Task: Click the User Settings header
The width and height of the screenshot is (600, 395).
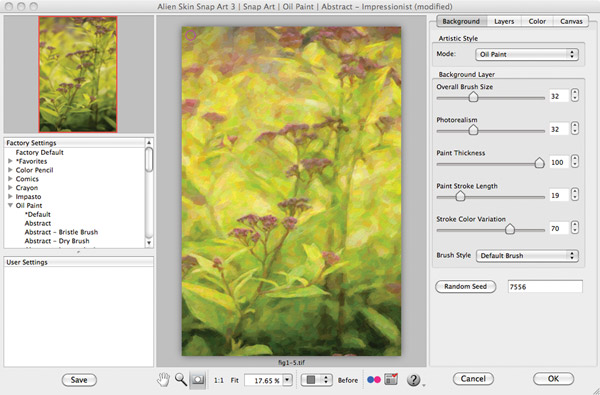Action: coord(79,262)
